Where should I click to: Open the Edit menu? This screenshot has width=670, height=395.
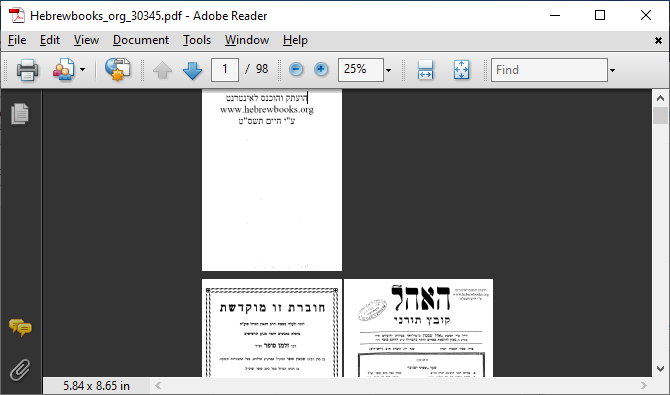(50, 40)
